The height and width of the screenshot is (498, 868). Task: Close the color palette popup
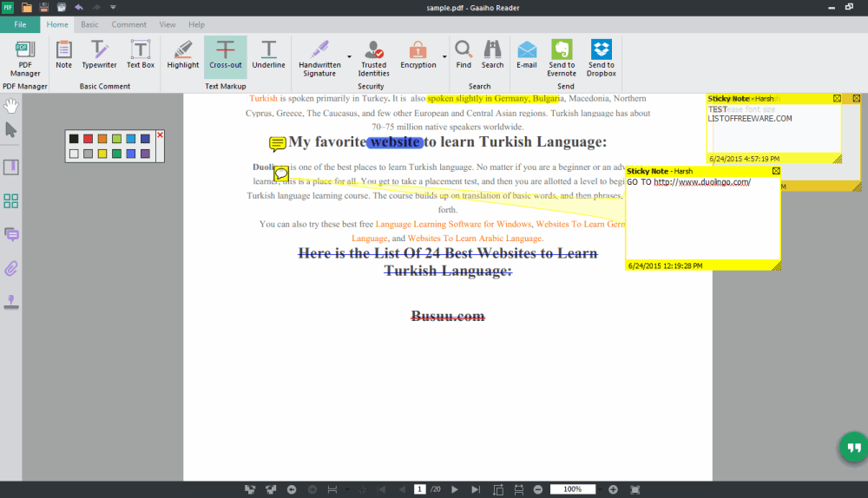coord(160,135)
